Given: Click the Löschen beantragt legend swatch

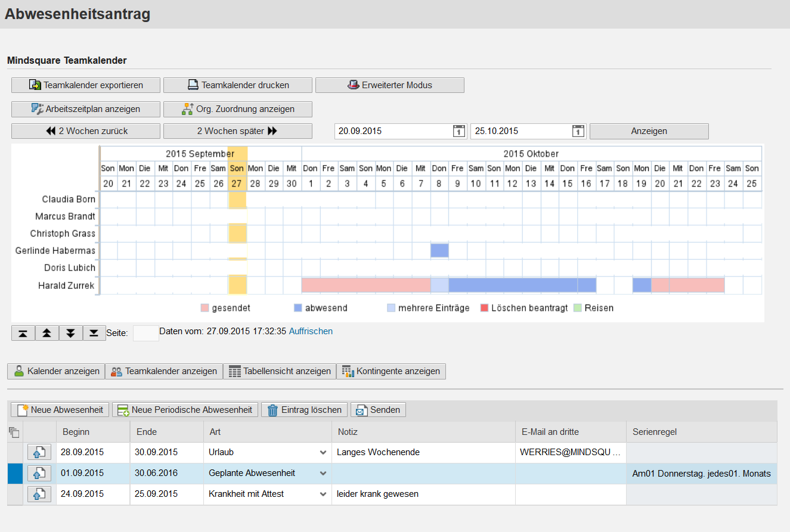Looking at the screenshot, I should click(485, 308).
